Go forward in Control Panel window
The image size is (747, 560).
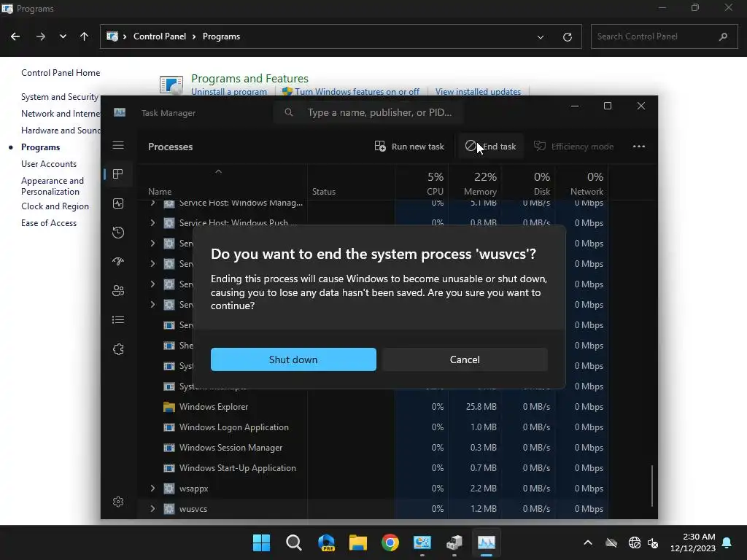(x=41, y=36)
